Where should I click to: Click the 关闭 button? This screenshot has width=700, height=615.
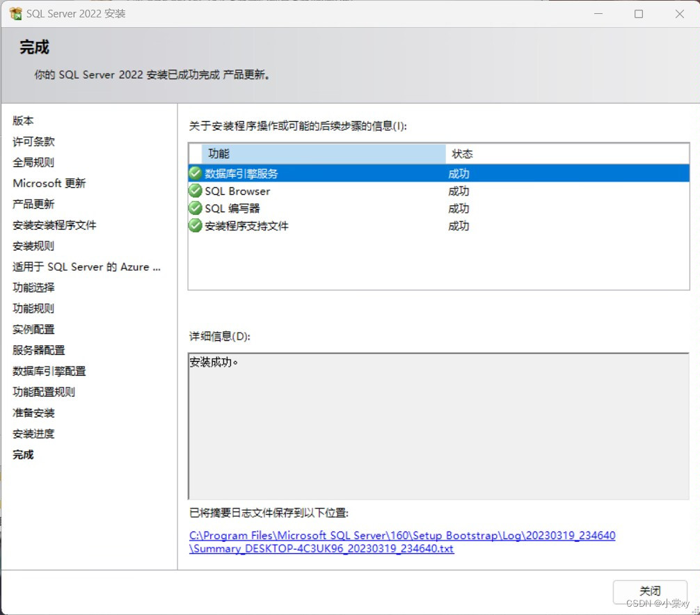click(650, 591)
